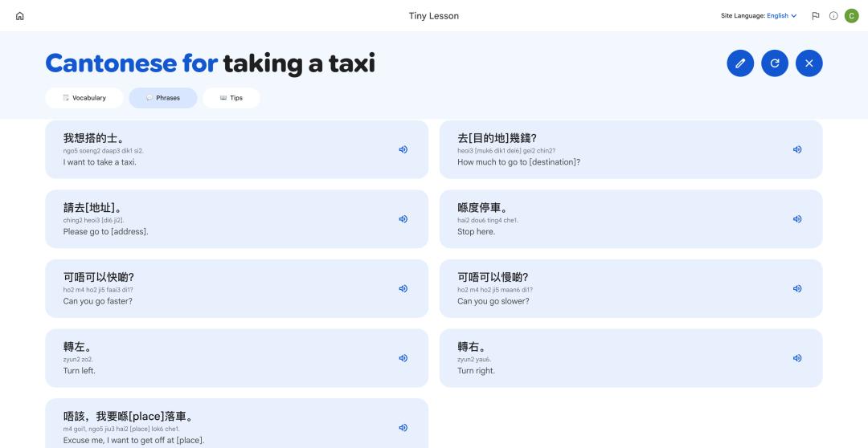Viewport: 868px width, 448px height.
Task: Close the lesson with the X button
Action: click(x=809, y=63)
